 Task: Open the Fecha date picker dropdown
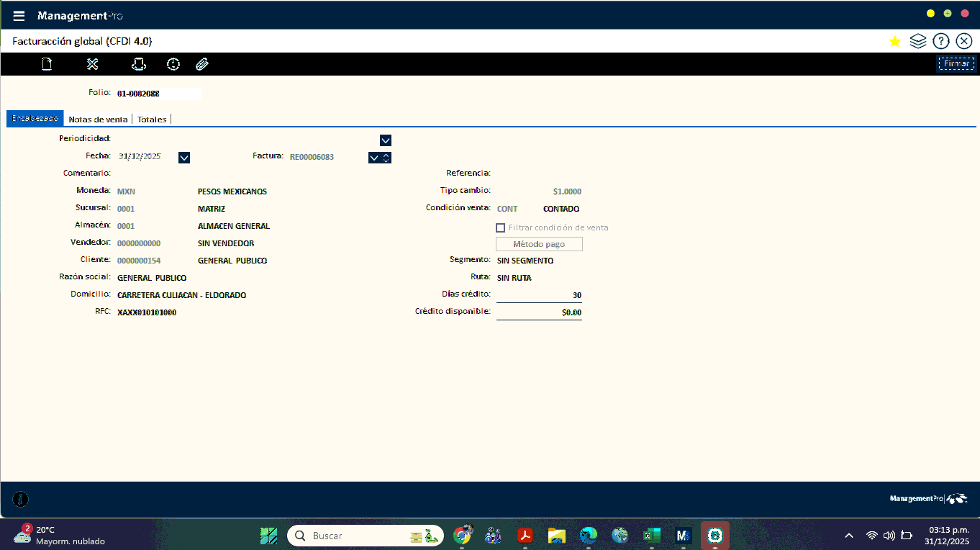pyautogui.click(x=184, y=158)
